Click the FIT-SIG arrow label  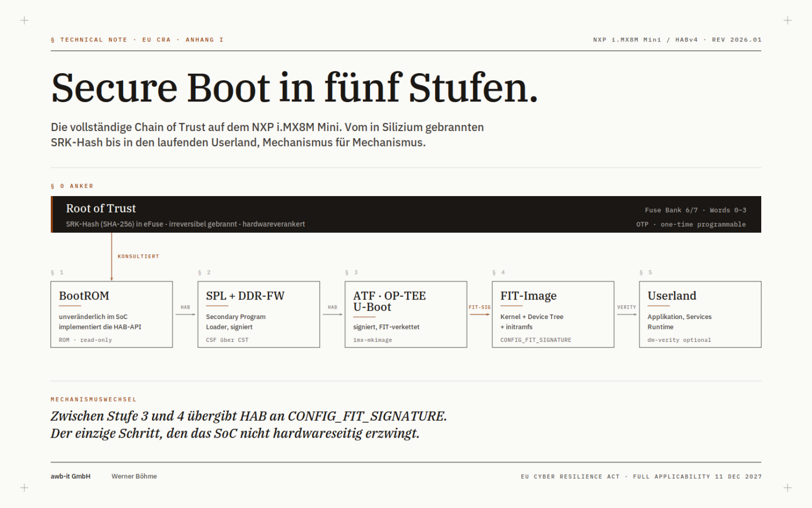point(480,307)
